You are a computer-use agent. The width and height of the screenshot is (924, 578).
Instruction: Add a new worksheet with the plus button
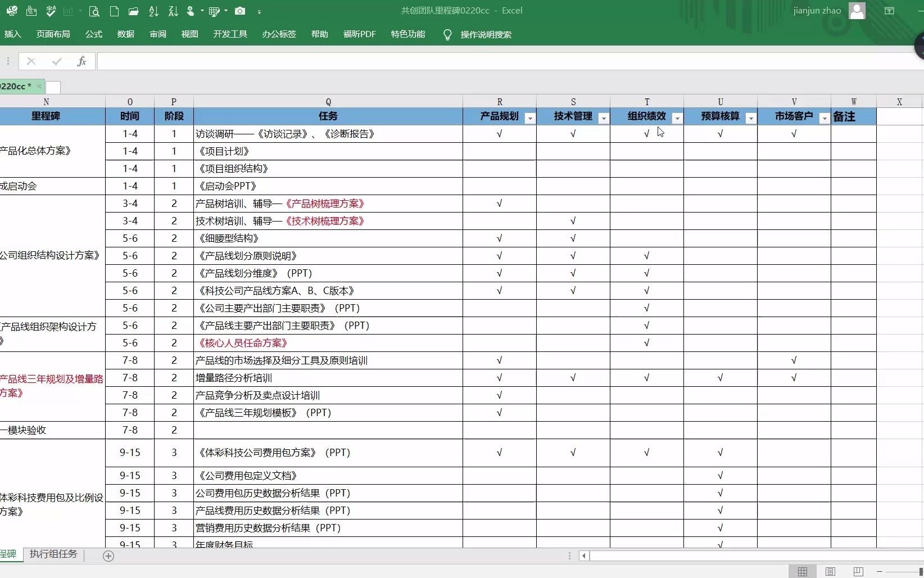point(108,557)
